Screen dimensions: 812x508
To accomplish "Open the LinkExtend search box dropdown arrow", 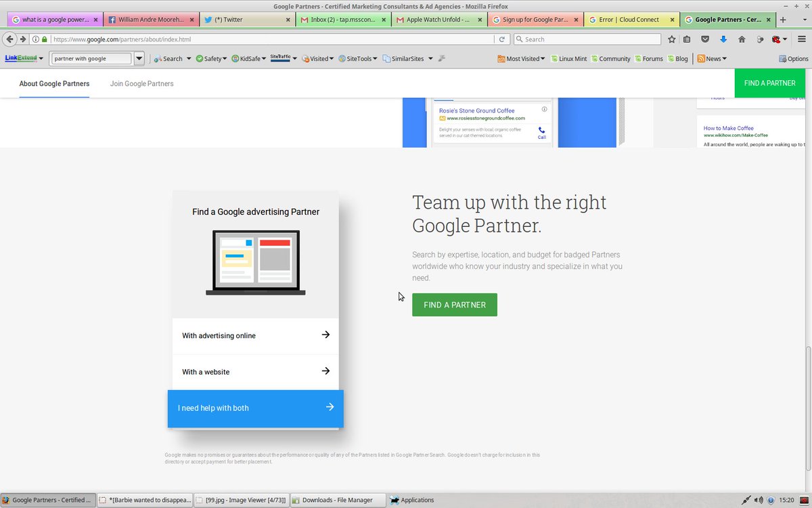I will point(139,58).
